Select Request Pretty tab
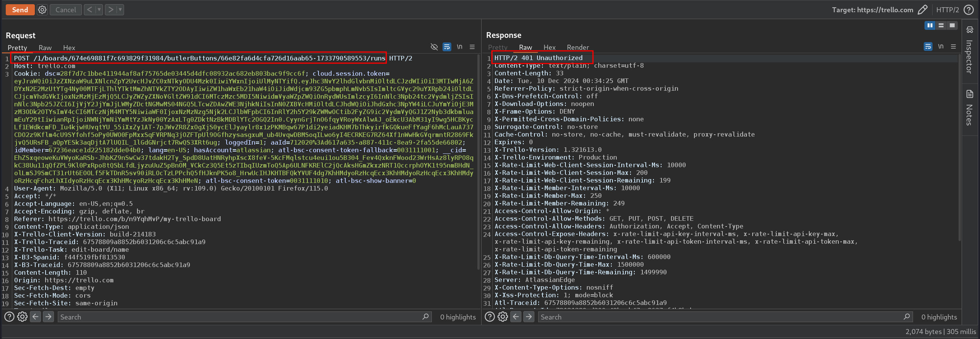The image size is (980, 339). (x=17, y=48)
